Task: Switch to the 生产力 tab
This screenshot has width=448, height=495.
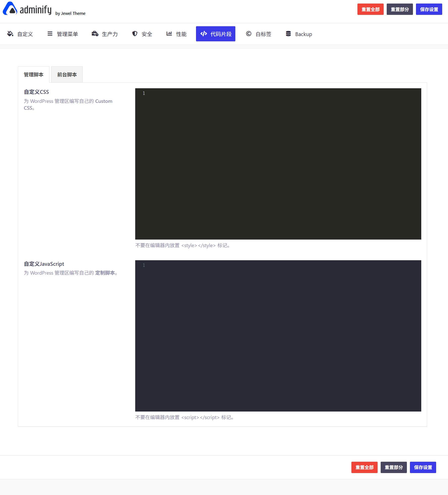Action: click(x=105, y=34)
